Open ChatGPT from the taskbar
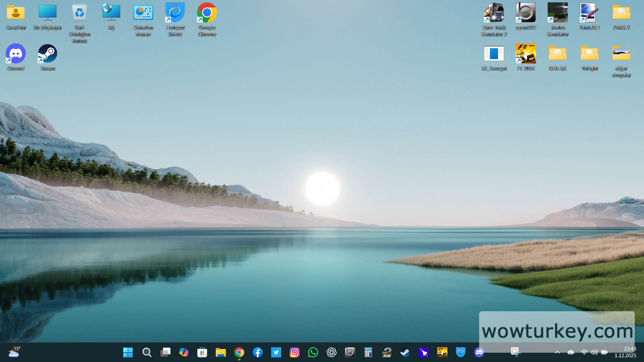Image resolution: width=644 pixels, height=362 pixels. [331, 352]
